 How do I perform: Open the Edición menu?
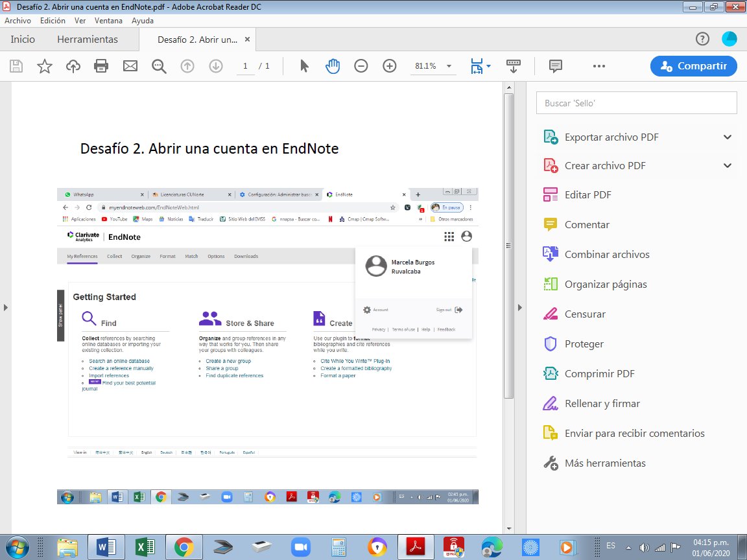pyautogui.click(x=53, y=21)
